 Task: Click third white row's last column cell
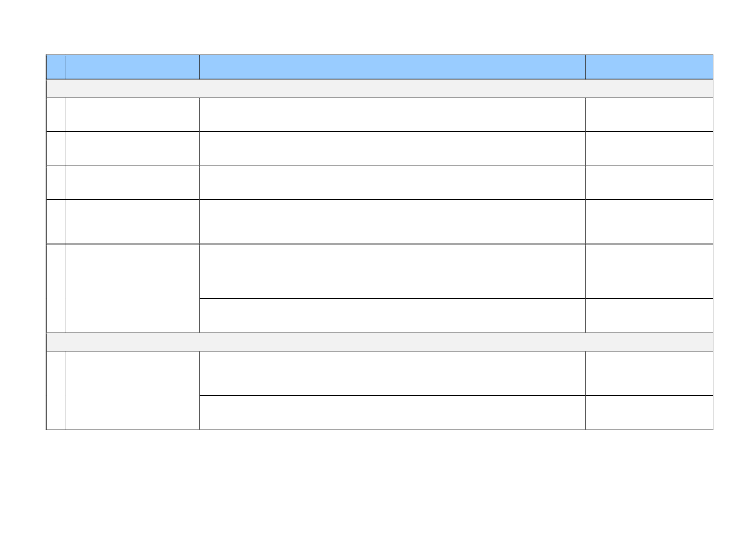coord(649,182)
